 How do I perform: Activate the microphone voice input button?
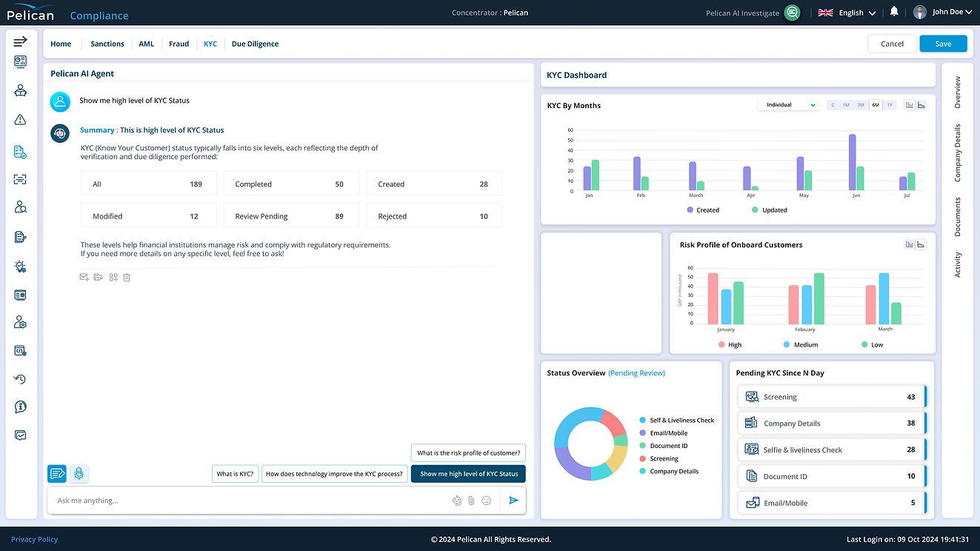79,474
